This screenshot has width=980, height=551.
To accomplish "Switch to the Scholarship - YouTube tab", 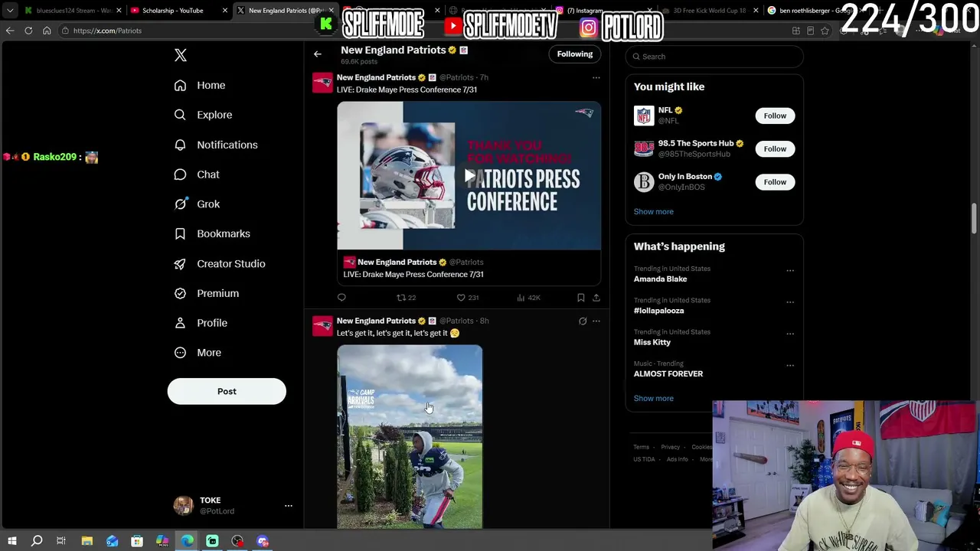I will (178, 11).
